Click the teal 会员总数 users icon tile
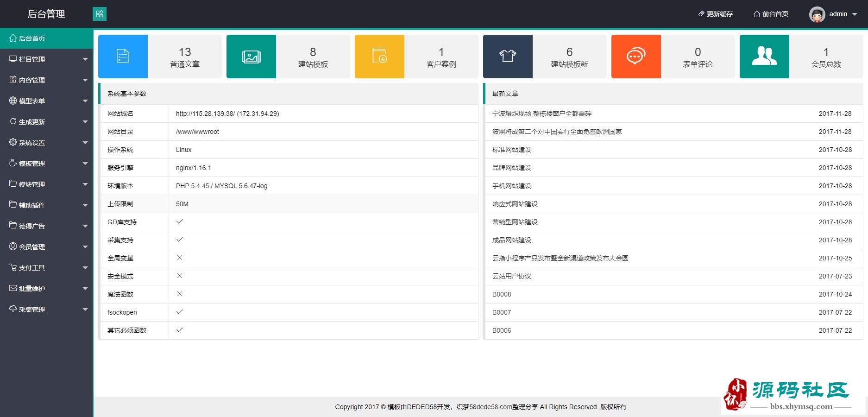The height and width of the screenshot is (417, 868). pyautogui.click(x=764, y=57)
